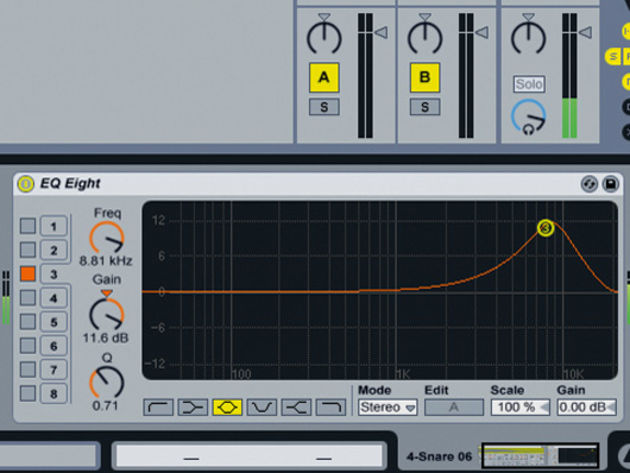
Task: Click the Freq knob at 8.81 kHz
Action: [106, 238]
